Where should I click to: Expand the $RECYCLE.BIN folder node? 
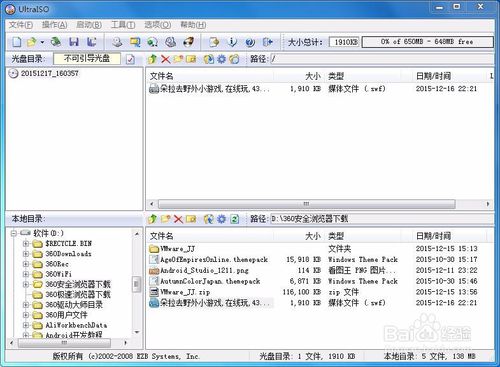[26, 244]
